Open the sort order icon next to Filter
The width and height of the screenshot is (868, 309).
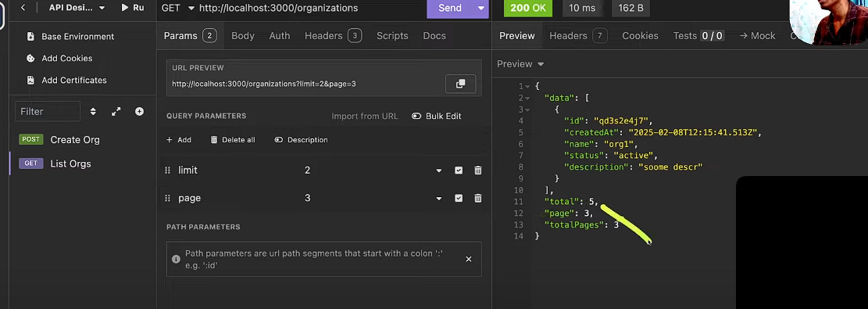[x=93, y=112]
